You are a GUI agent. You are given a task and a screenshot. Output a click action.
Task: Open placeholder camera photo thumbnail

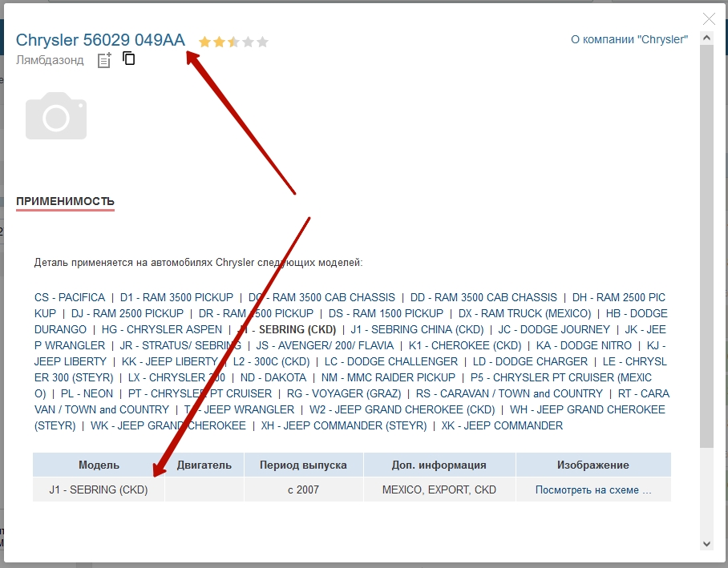click(56, 115)
